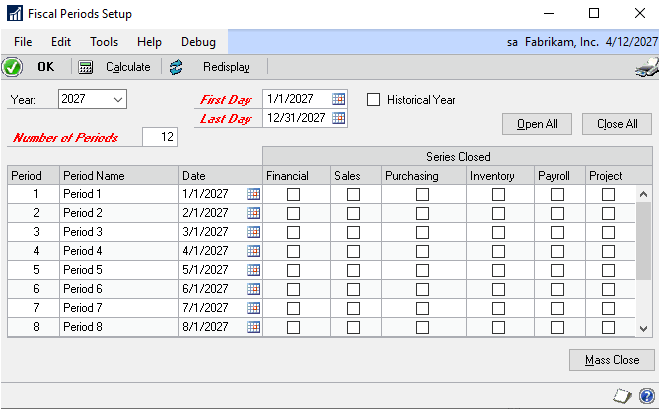Open calendar icon for Period 2 date
The image size is (660, 410).
[253, 213]
